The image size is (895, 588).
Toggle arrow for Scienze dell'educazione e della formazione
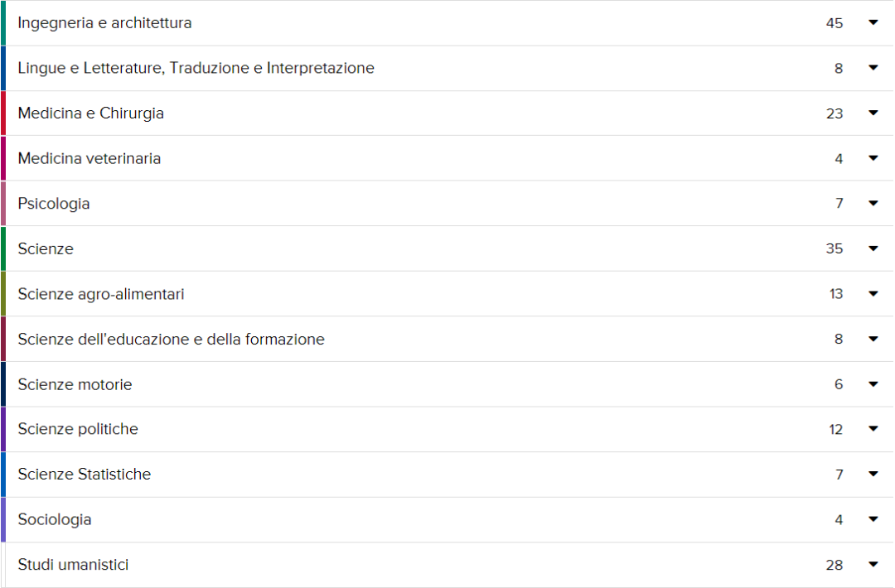pos(873,339)
